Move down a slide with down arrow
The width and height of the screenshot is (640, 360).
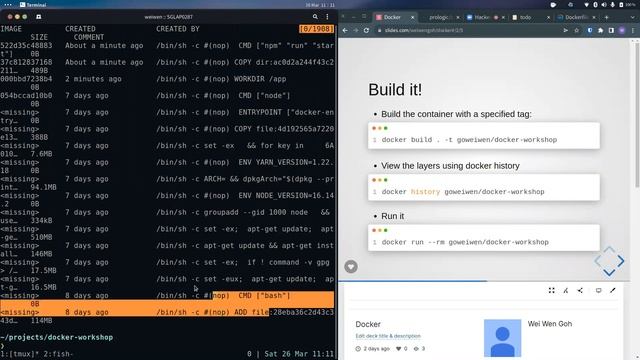(609, 272)
